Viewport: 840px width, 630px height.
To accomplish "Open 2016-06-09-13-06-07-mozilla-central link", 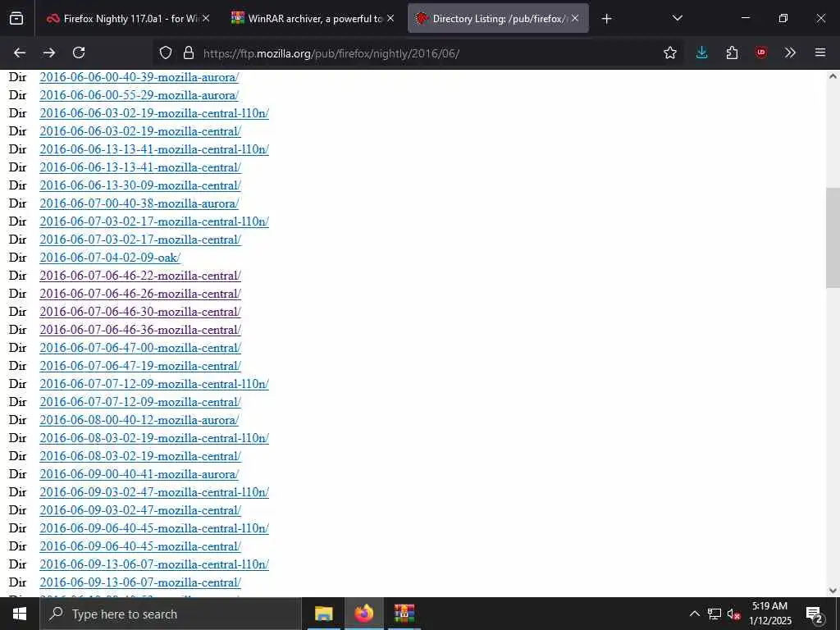I will [140, 582].
